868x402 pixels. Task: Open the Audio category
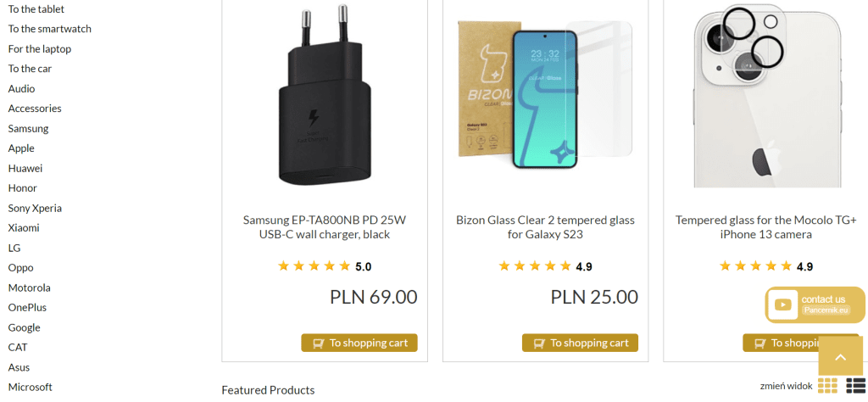(x=22, y=88)
